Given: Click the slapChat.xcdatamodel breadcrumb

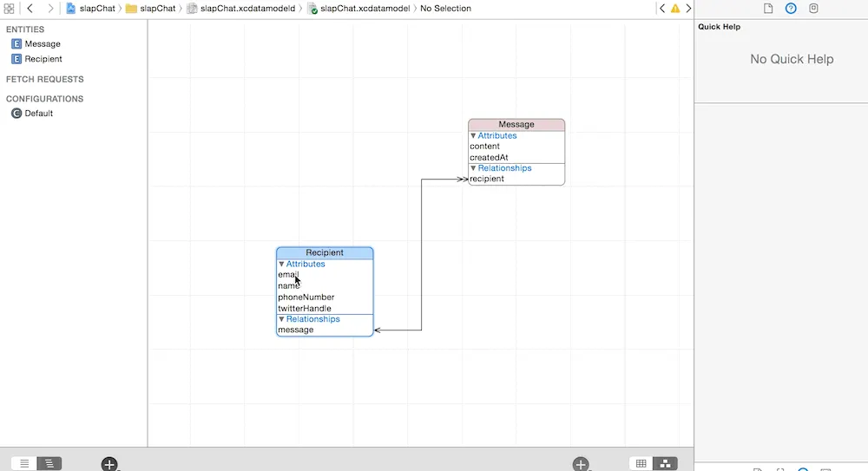Looking at the screenshot, I should [x=359, y=9].
